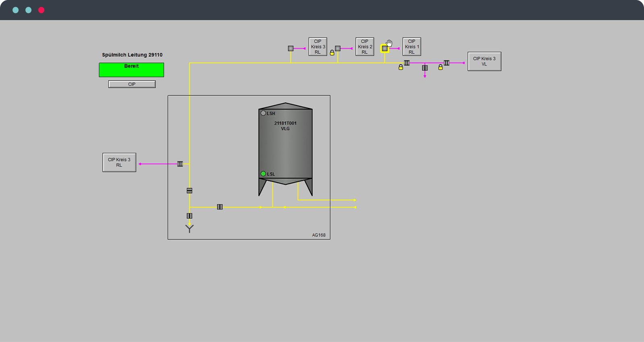The image size is (644, 342).
Task: Click the valve directly above the drain symbol
Action: pyautogui.click(x=190, y=216)
